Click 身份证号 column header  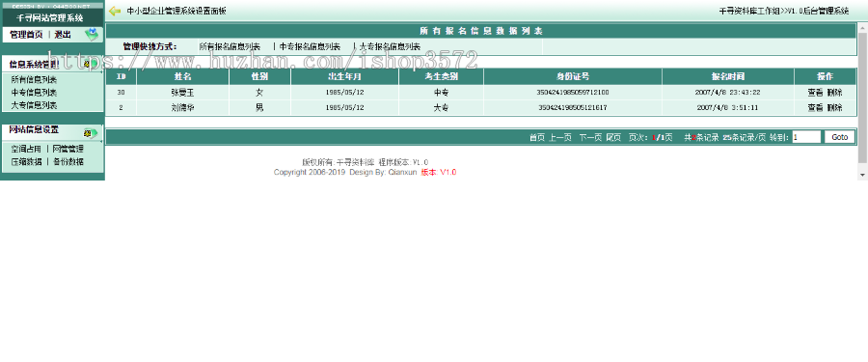[573, 76]
